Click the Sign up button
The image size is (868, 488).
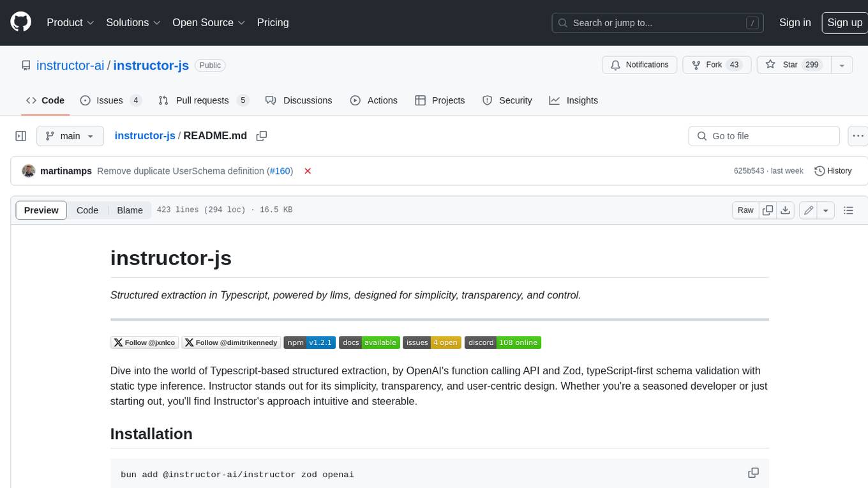coord(844,22)
